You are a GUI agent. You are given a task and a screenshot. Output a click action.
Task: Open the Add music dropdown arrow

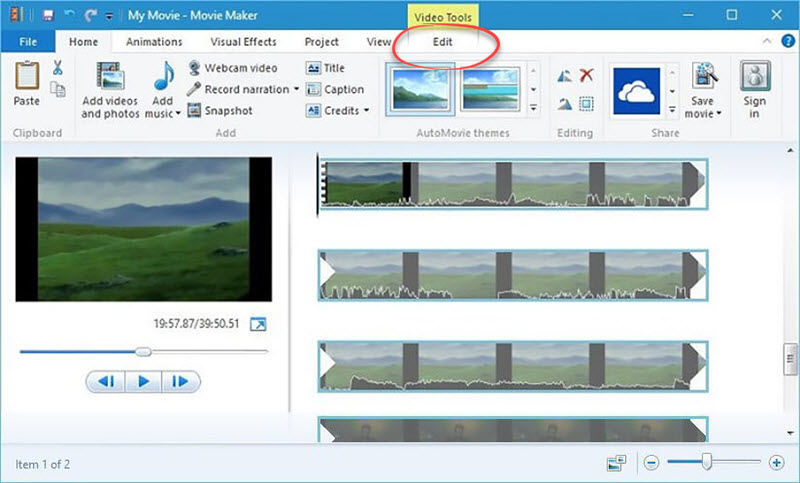click(178, 114)
